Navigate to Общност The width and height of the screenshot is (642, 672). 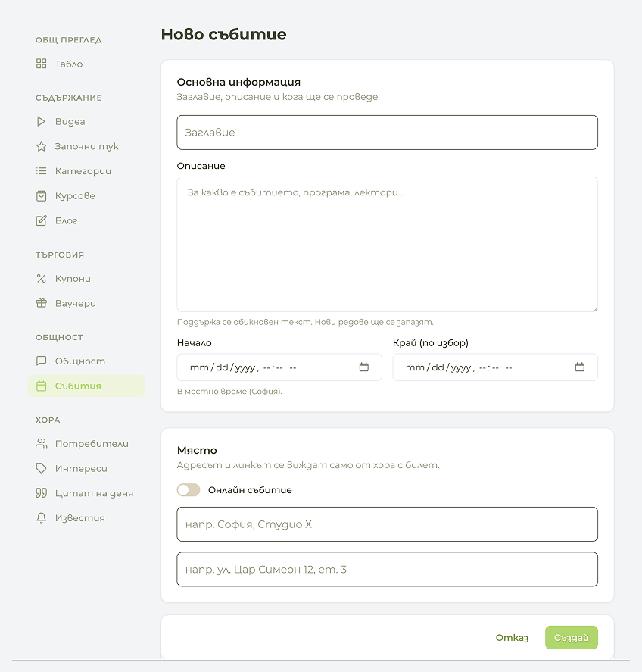[86, 361]
